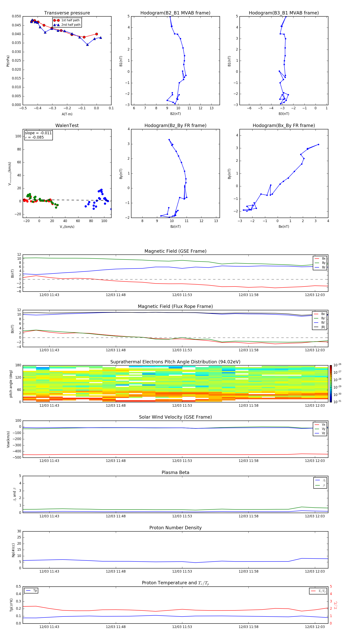Click the 'Vx' legend entry
The image size is (351, 644).
coord(320,424)
